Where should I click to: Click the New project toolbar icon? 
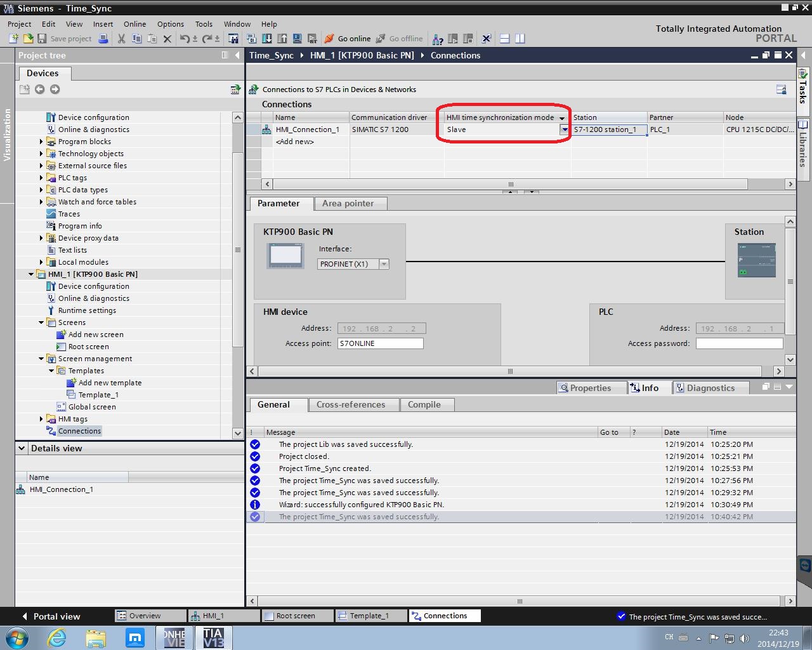pyautogui.click(x=13, y=39)
